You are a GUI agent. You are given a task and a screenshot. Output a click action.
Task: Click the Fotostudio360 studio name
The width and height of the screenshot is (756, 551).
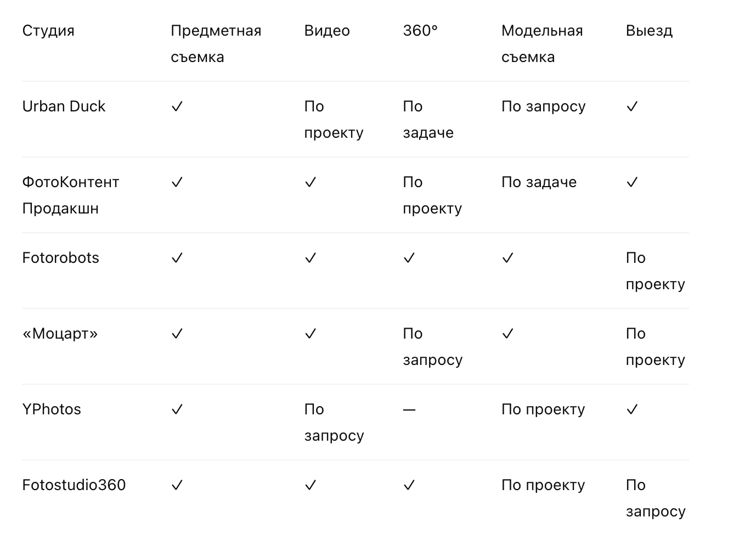click(x=74, y=485)
